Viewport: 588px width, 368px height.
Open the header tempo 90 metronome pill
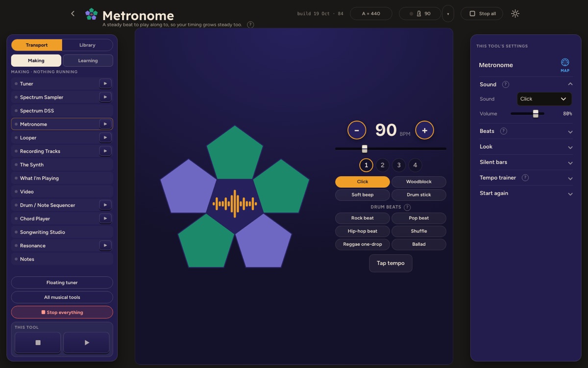420,14
